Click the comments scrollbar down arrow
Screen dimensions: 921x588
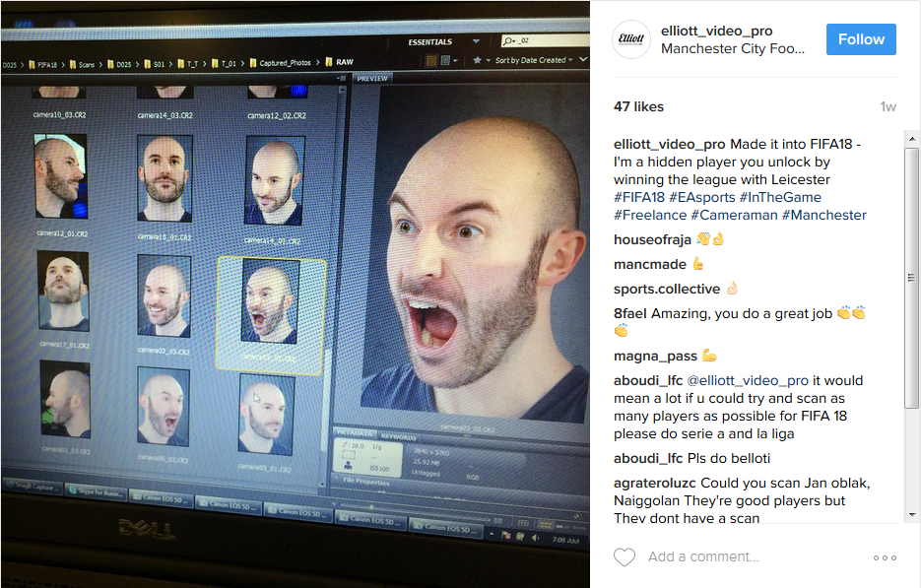[x=911, y=514]
